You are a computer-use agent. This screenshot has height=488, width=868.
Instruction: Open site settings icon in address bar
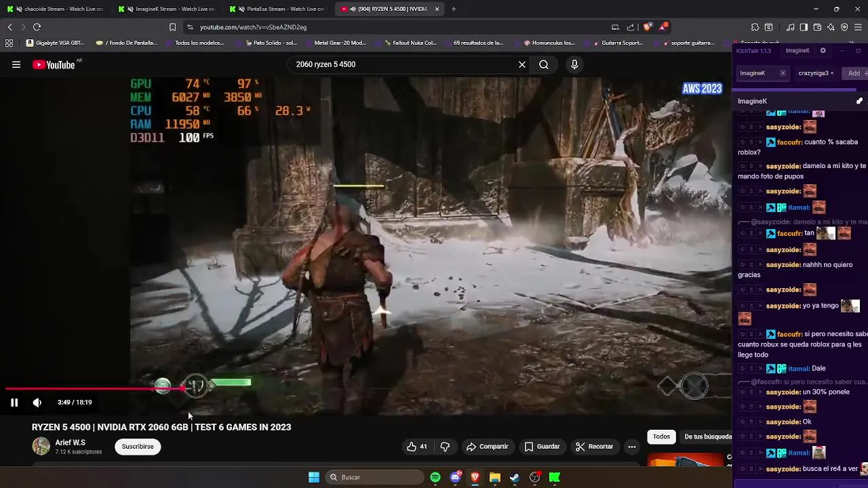pos(190,27)
